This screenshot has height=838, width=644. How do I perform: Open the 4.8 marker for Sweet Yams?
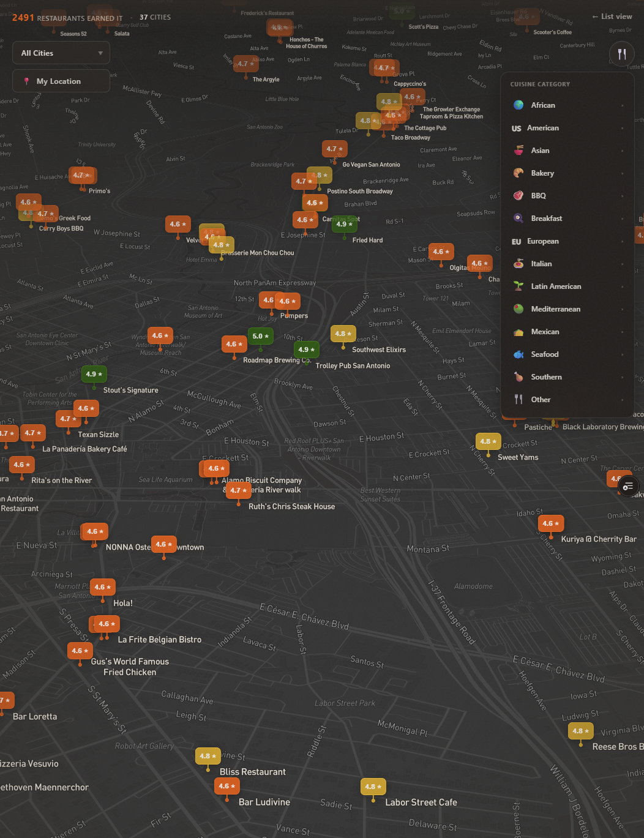coord(488,441)
